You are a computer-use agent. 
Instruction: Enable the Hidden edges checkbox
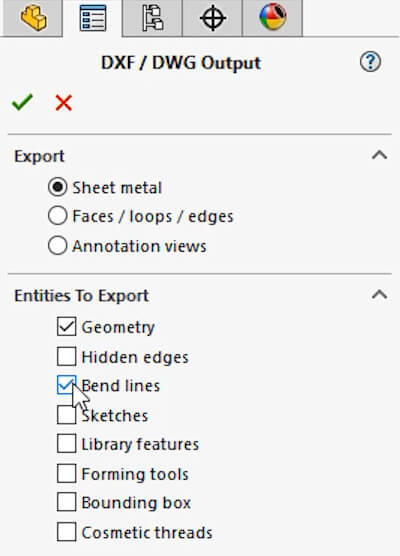pos(66,356)
